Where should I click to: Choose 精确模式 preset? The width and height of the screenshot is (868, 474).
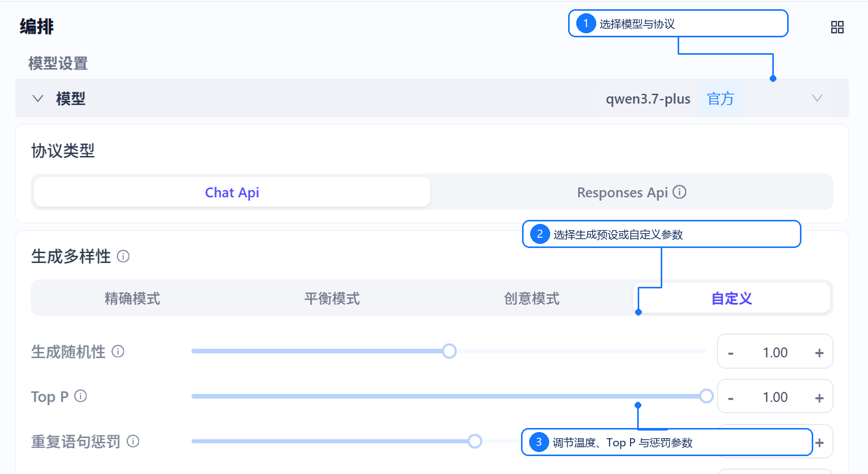132,298
